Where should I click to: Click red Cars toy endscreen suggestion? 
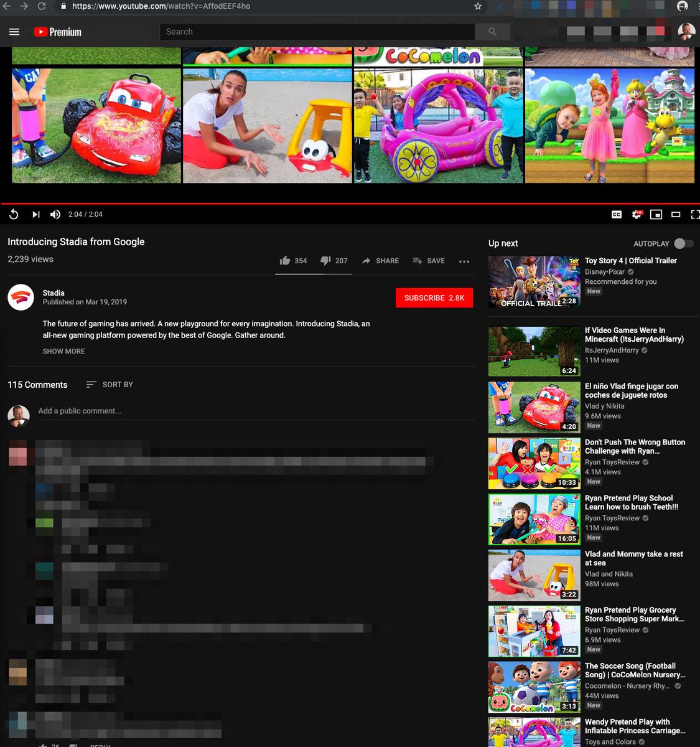[96, 126]
